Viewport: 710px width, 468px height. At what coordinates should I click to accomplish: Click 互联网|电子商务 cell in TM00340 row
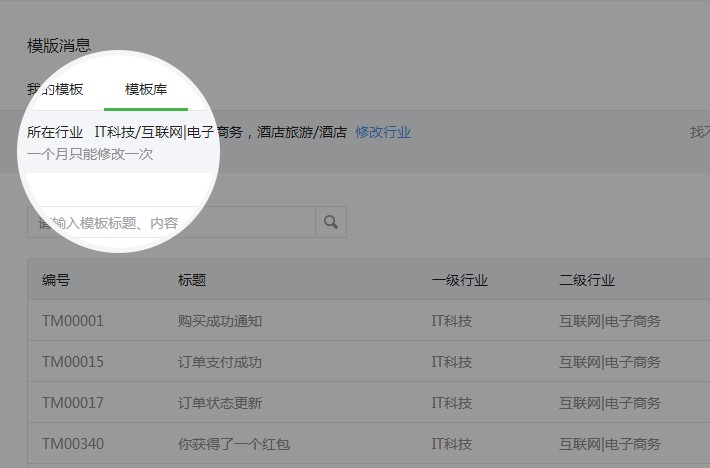[x=610, y=444]
